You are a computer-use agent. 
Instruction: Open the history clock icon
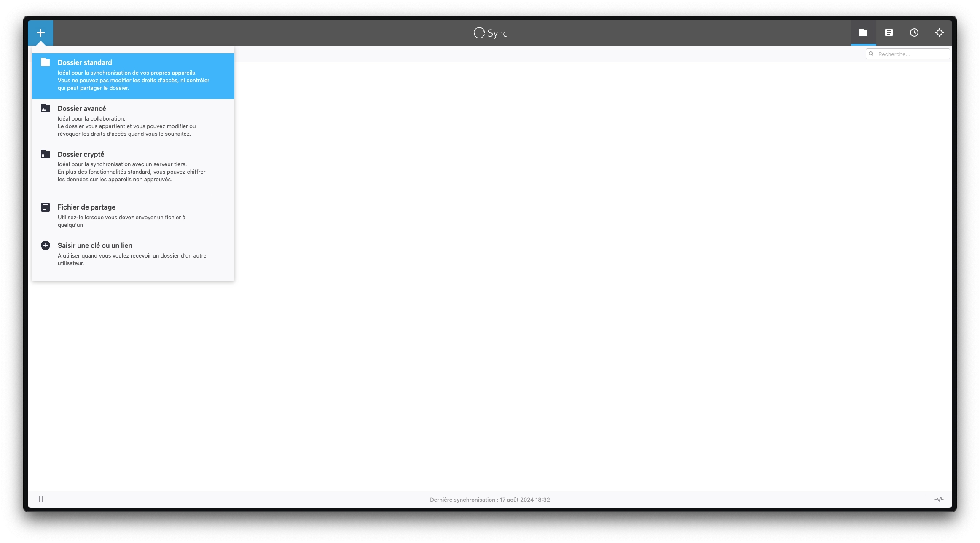pos(914,32)
